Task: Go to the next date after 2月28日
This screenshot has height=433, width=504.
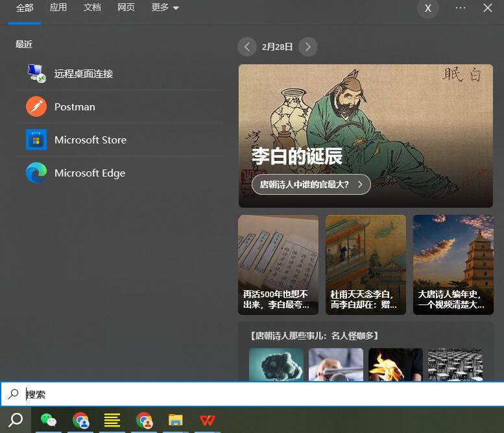Action: 308,47
